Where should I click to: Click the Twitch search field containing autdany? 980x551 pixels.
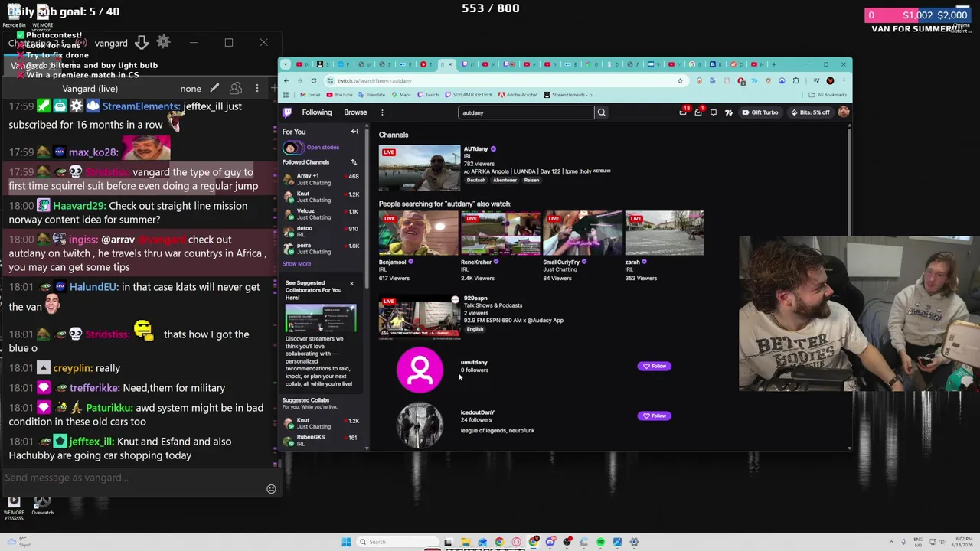pyautogui.click(x=526, y=112)
